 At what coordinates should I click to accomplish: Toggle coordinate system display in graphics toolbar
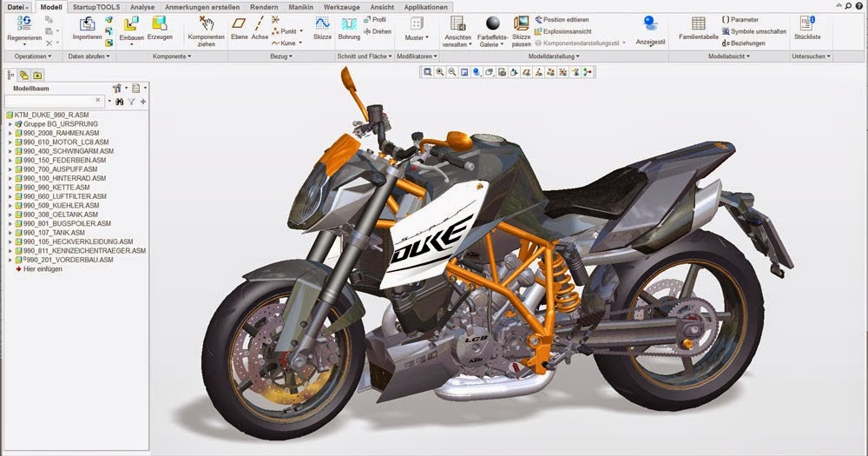tap(563, 72)
